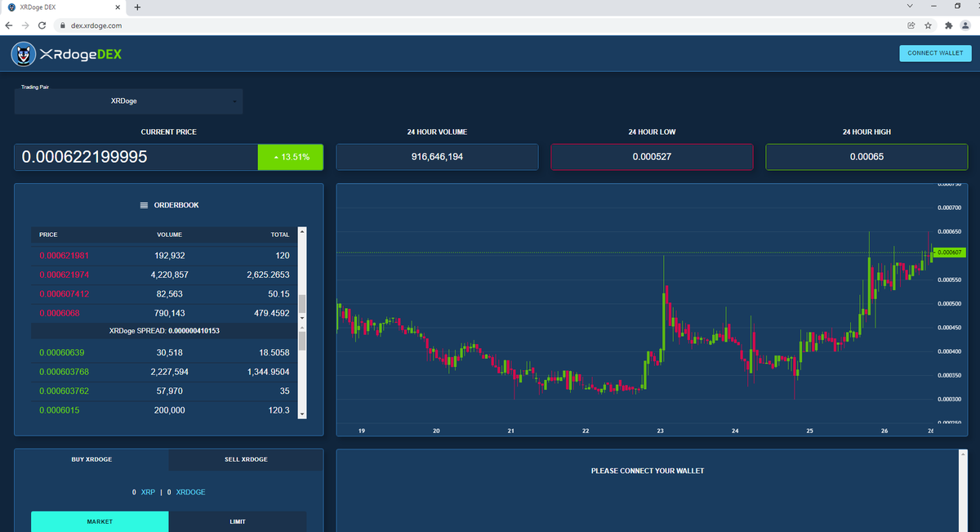Click the lower orderbook scrollbar thumb
980x532 pixels.
click(x=302, y=340)
